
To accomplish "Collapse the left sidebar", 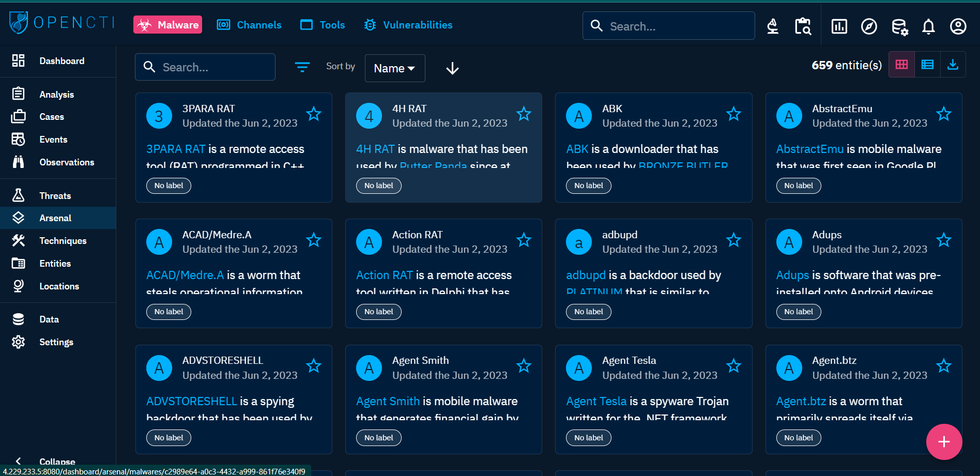I will pos(58,461).
